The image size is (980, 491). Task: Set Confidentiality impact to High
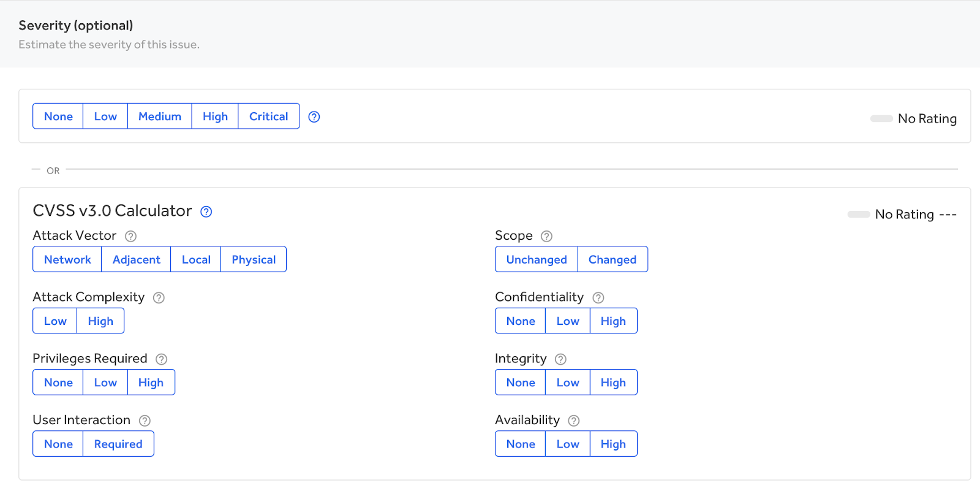click(613, 321)
